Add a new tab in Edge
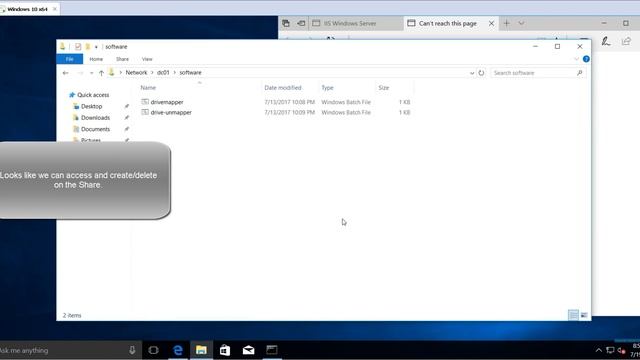This screenshot has width=640, height=360. click(507, 23)
